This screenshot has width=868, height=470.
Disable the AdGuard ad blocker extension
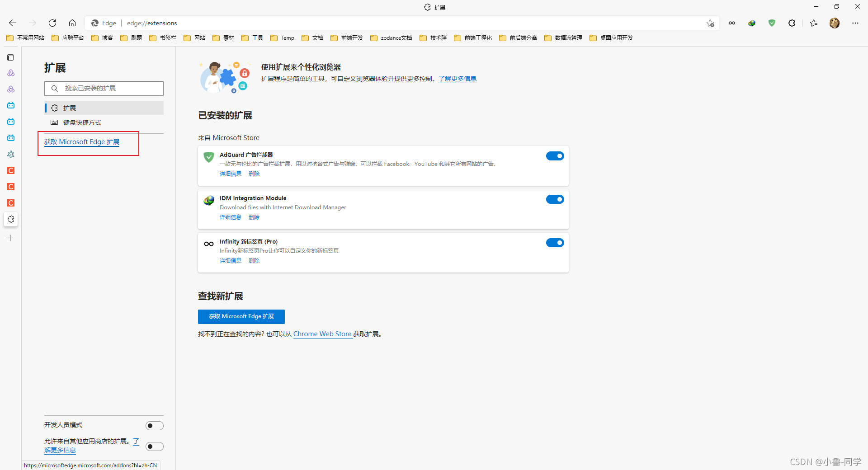click(555, 156)
